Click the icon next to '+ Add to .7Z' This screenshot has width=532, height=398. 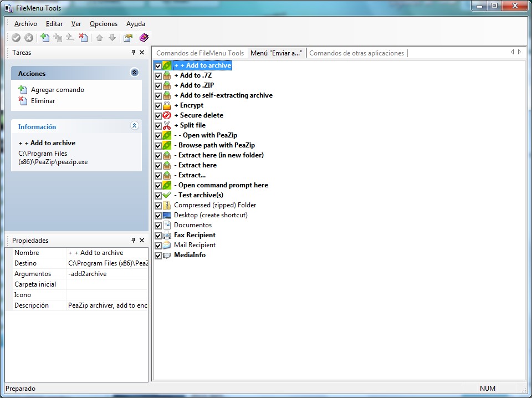(x=167, y=75)
